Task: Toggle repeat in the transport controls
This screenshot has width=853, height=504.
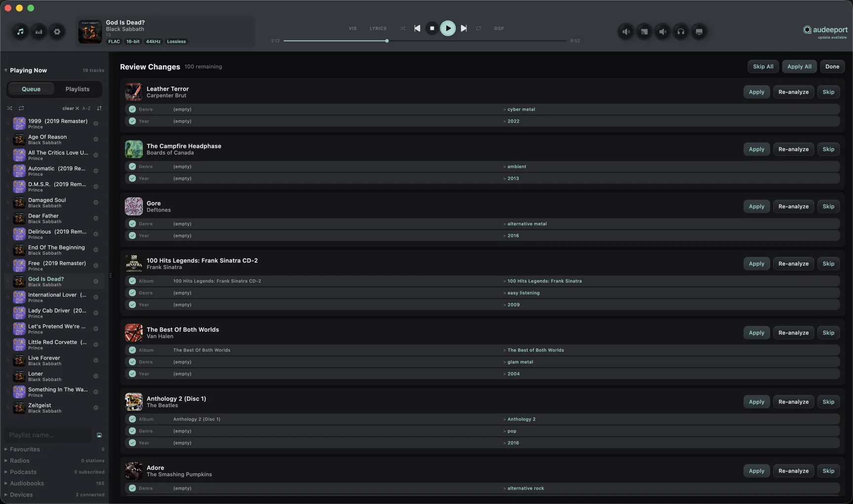Action: (478, 28)
